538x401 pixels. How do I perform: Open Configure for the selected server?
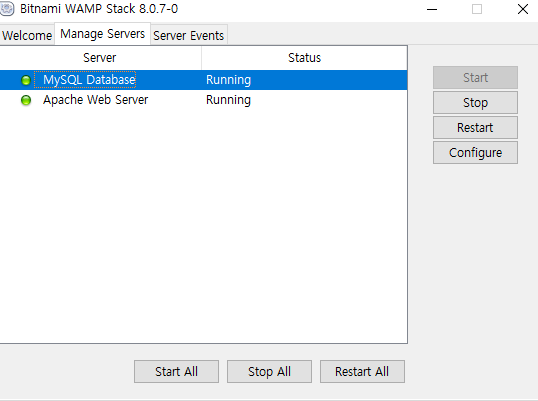tap(475, 153)
